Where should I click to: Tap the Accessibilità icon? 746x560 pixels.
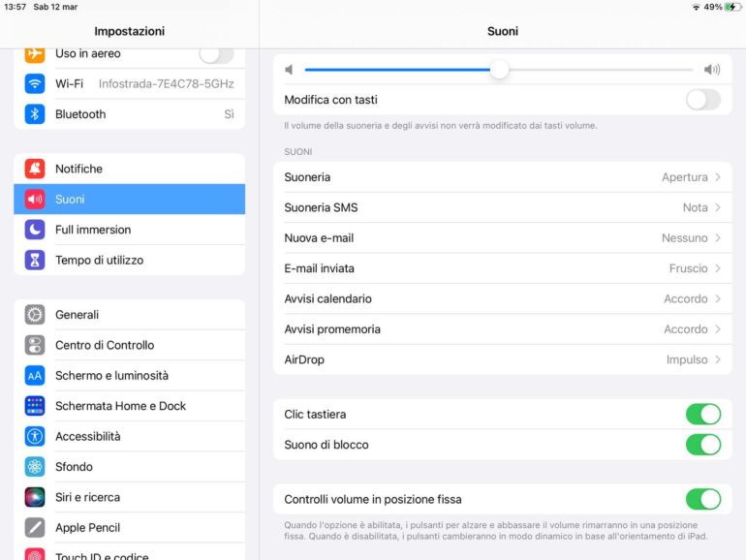[35, 436]
